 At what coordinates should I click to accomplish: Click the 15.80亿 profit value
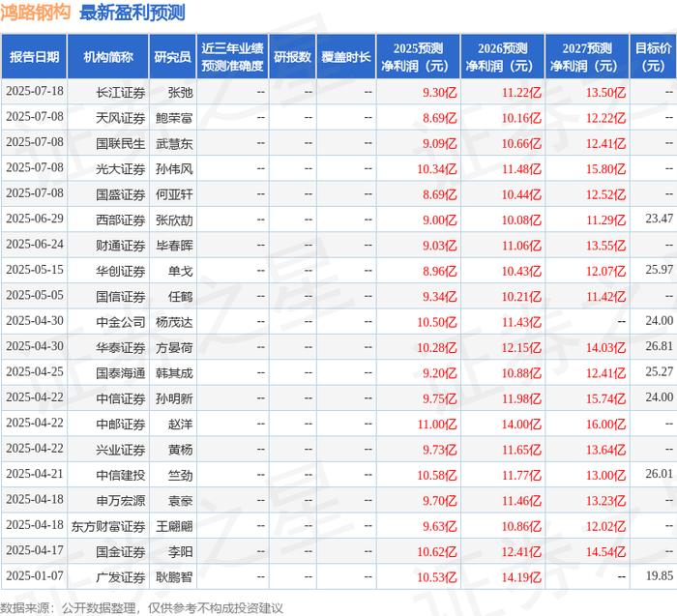click(605, 169)
